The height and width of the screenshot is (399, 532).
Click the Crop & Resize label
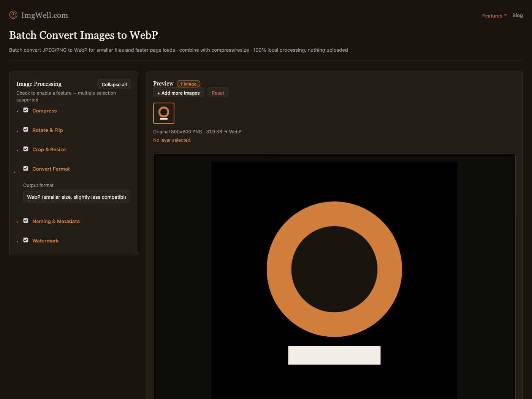click(x=49, y=149)
